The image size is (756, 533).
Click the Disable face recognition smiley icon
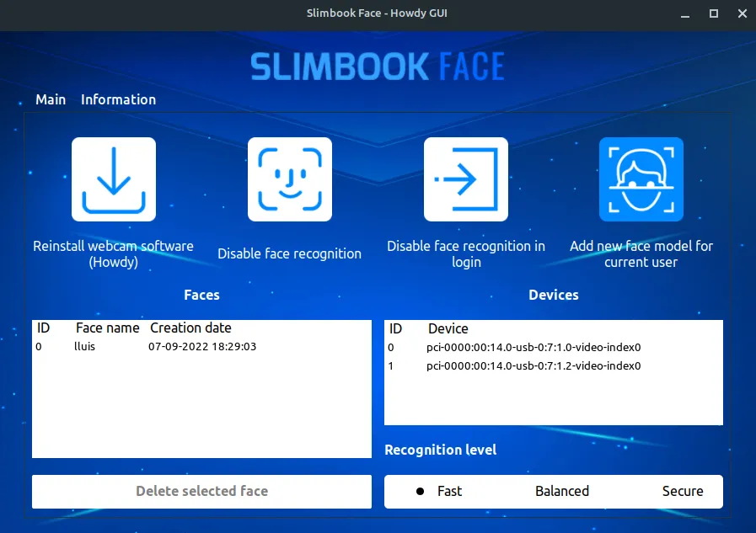(x=289, y=179)
